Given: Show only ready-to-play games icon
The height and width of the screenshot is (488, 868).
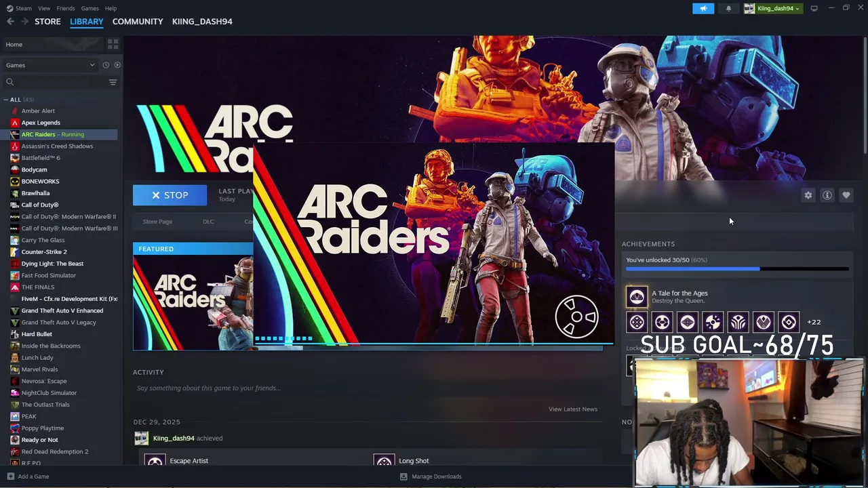Looking at the screenshot, I should (117, 65).
